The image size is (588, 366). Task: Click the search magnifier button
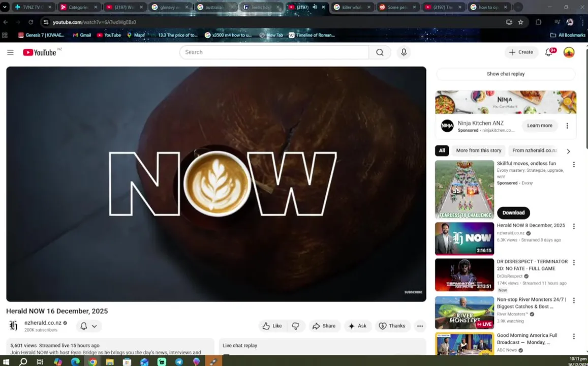coord(380,52)
